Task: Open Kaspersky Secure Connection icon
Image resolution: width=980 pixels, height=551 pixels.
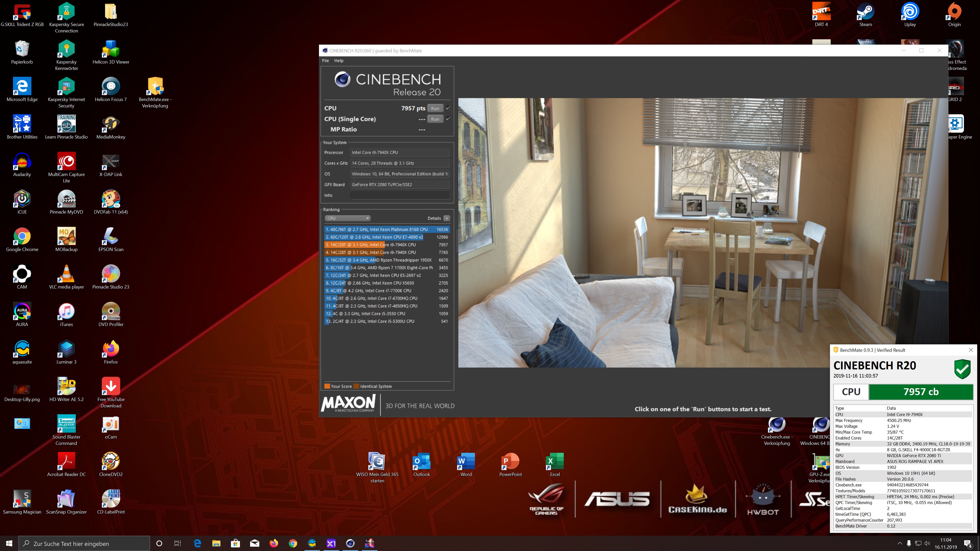Action: [x=67, y=18]
